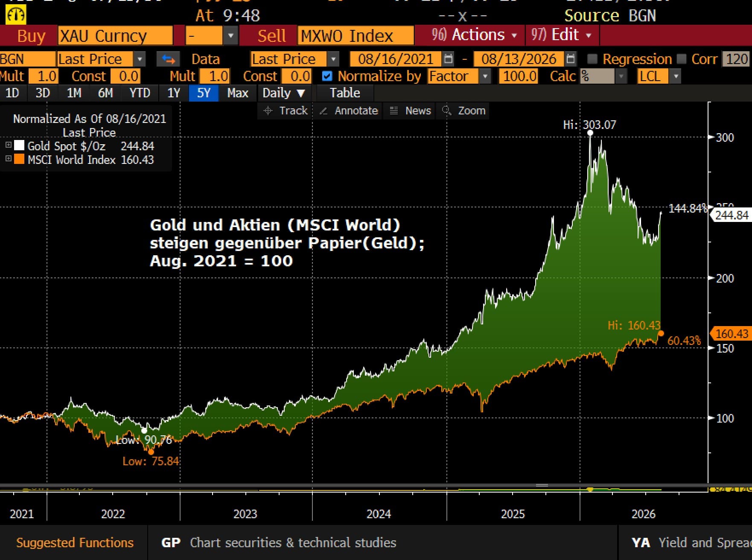Open the first Last Price dropdown after BGN
This screenshot has height=560, width=752.
[x=140, y=59]
